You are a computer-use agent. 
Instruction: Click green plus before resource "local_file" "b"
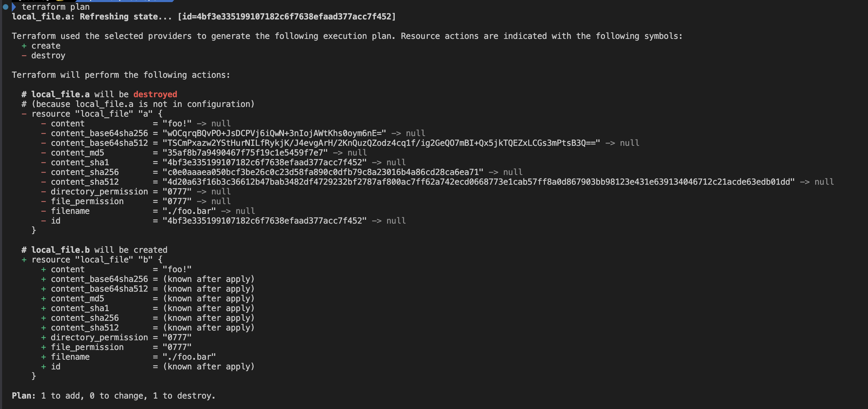[x=24, y=260]
